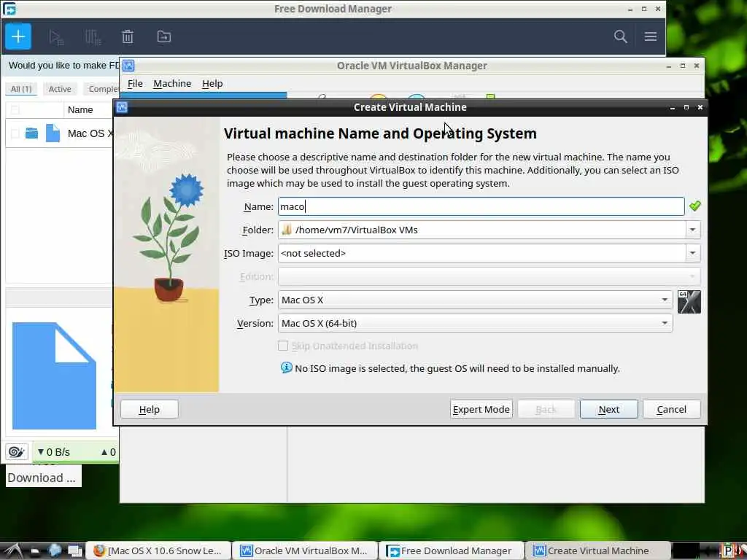Open the Help menu in VirtualBox Manager
The width and height of the screenshot is (747, 560).
212,83
